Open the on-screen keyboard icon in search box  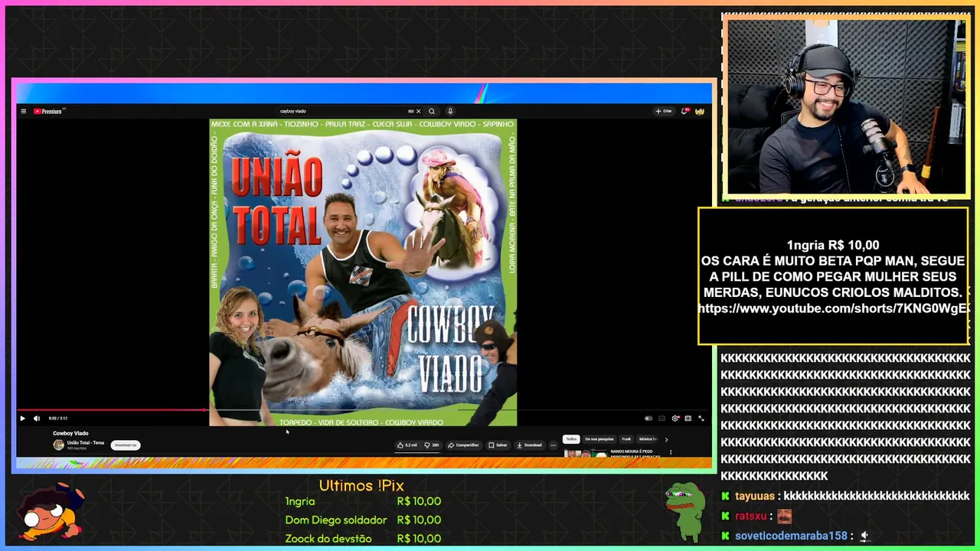point(411,111)
